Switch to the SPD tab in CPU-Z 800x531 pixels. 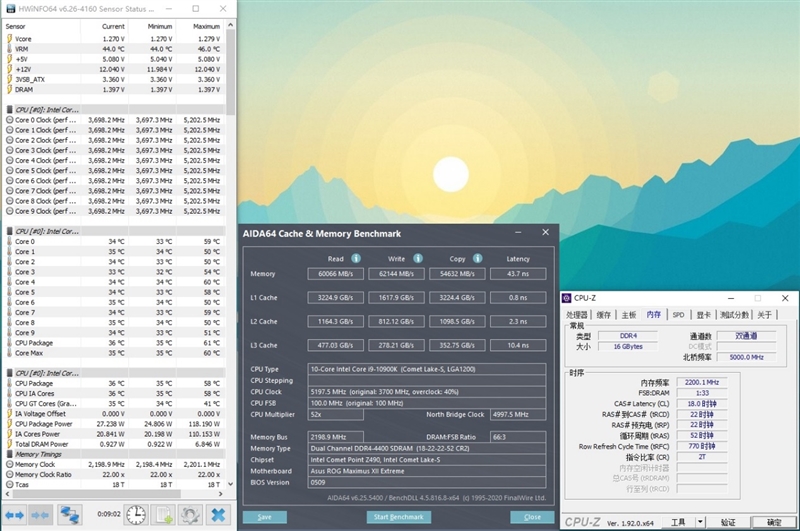(678, 314)
